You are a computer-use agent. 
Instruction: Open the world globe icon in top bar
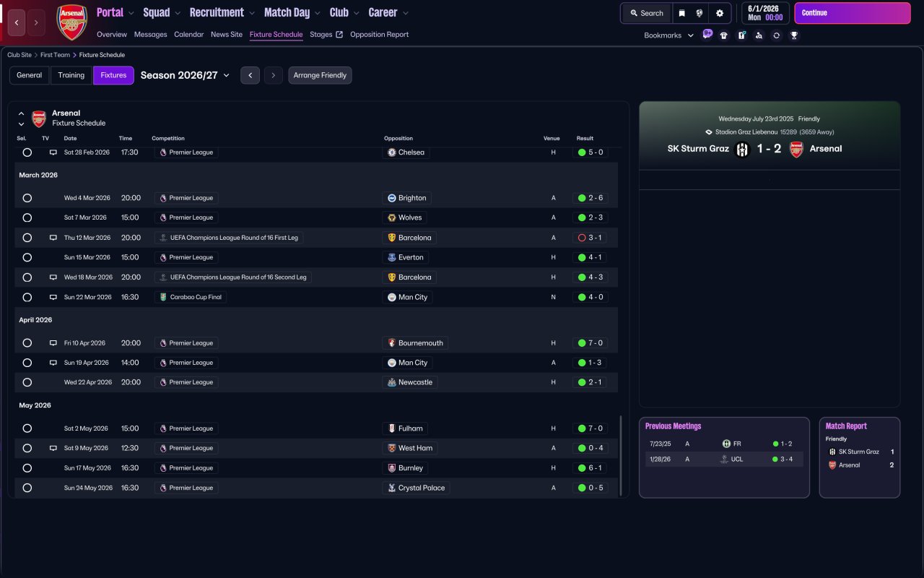tap(700, 13)
